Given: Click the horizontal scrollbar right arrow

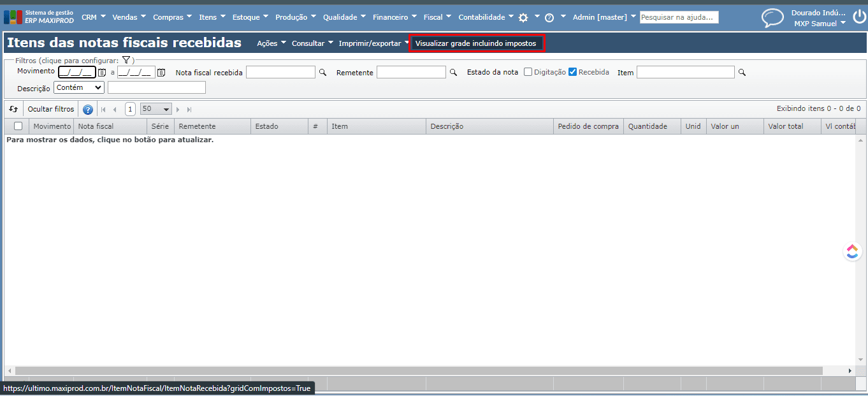Looking at the screenshot, I should click(850, 370).
